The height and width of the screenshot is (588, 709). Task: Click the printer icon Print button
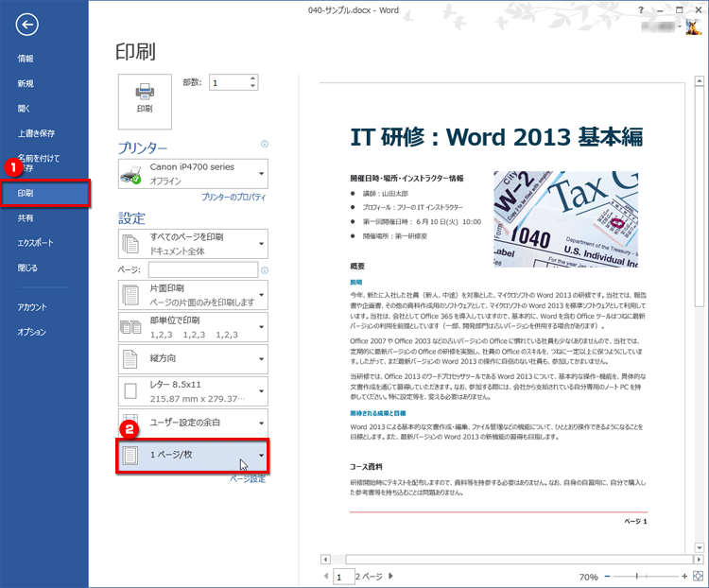pyautogui.click(x=145, y=101)
